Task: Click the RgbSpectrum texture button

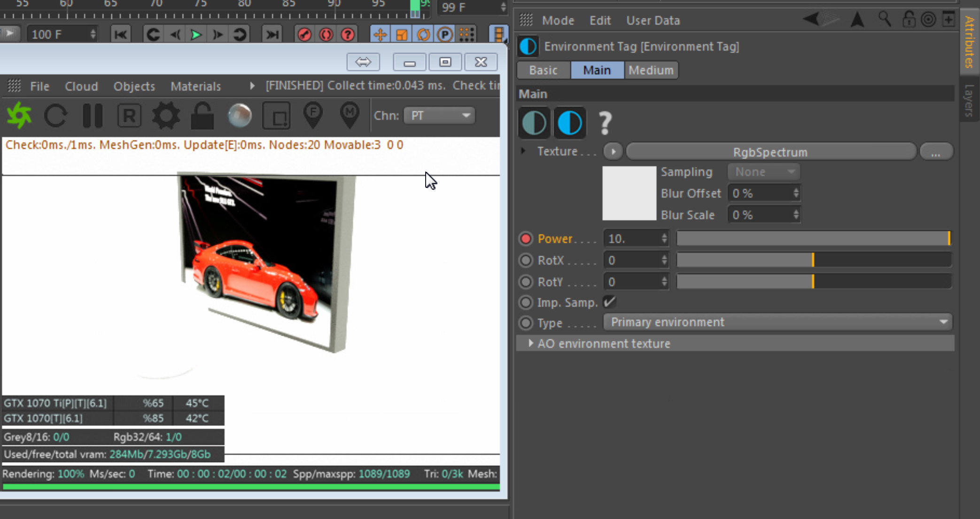Action: point(770,152)
